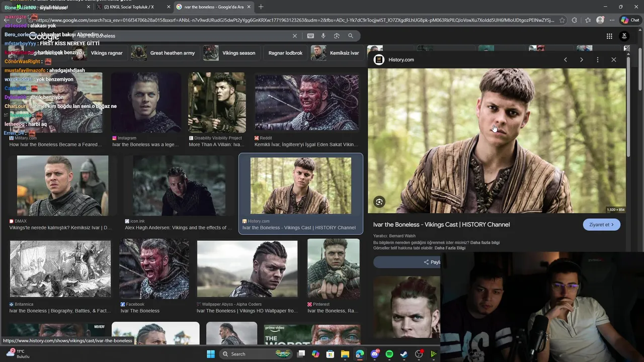Open Task View on the taskbar
The width and height of the screenshot is (644, 362).
[x=301, y=354]
